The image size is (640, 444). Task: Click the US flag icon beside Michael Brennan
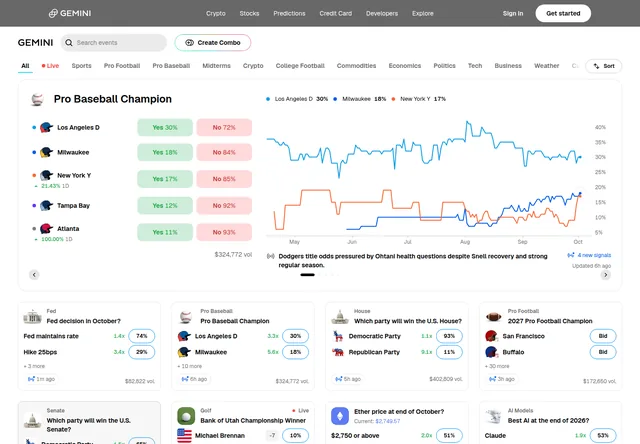[184, 435]
